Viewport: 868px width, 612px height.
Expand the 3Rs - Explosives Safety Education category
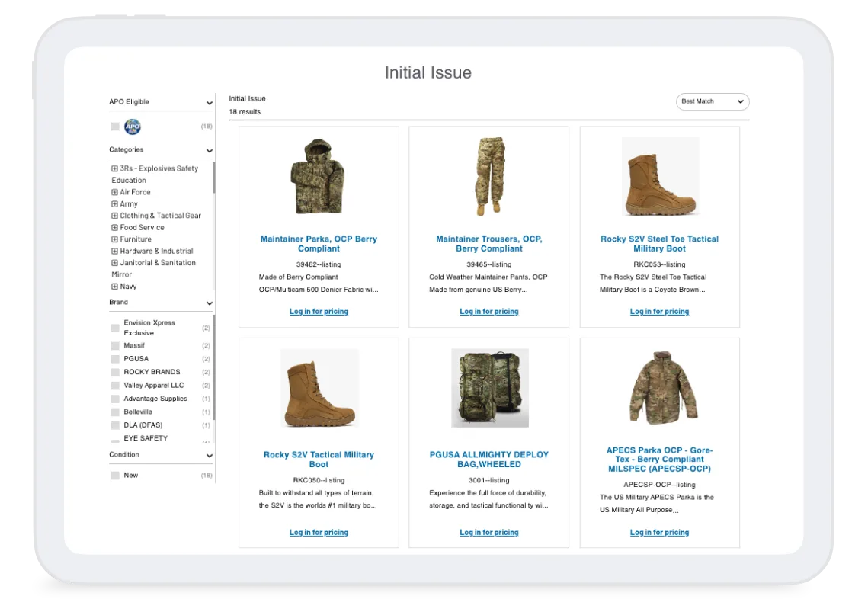click(x=114, y=168)
